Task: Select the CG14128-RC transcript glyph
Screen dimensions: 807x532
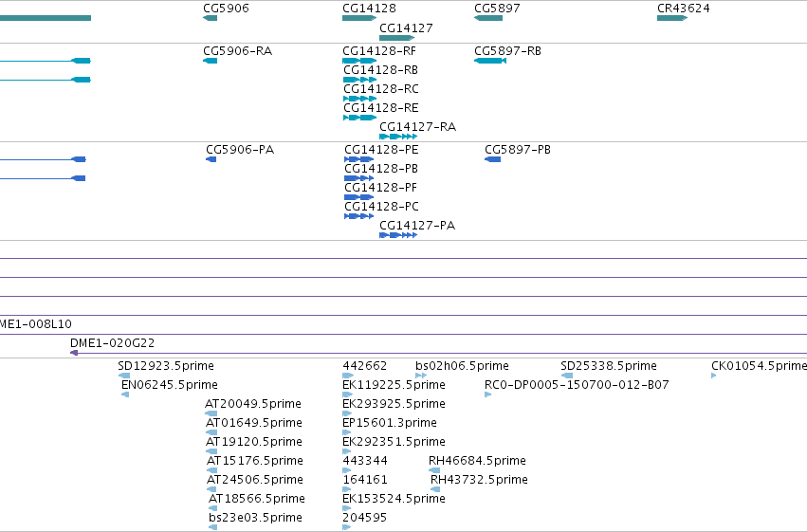Action: tap(359, 99)
